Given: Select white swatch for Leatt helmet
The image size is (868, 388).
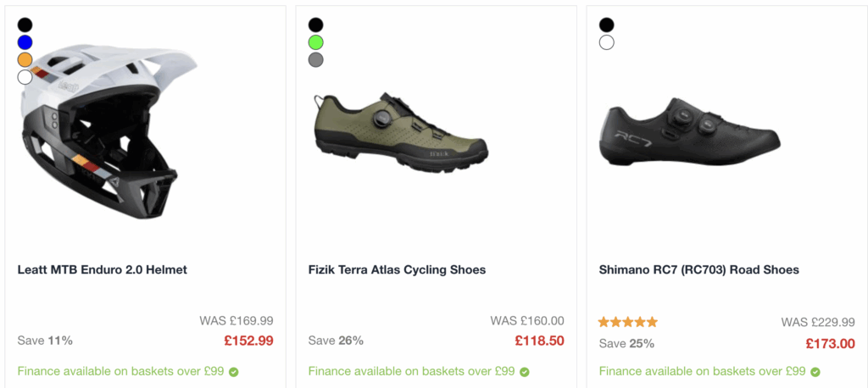Looking at the screenshot, I should click(x=25, y=77).
